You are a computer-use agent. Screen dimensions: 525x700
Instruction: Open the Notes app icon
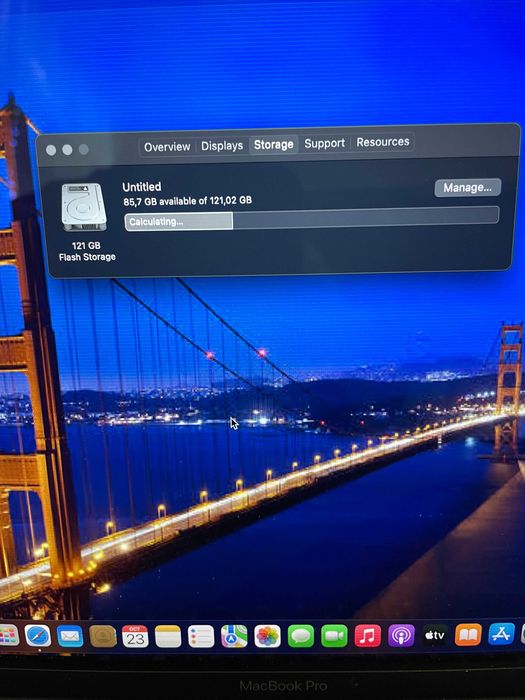(x=168, y=636)
